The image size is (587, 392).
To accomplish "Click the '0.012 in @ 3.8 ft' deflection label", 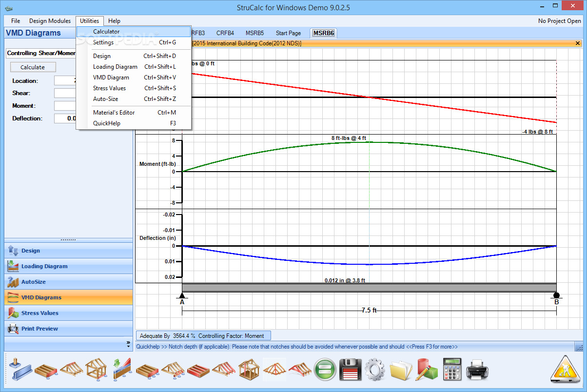I will [345, 280].
